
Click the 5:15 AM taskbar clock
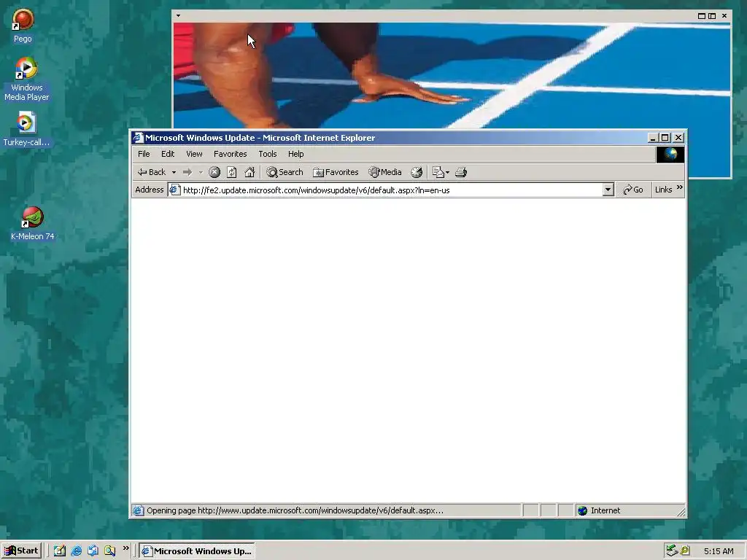tap(719, 551)
